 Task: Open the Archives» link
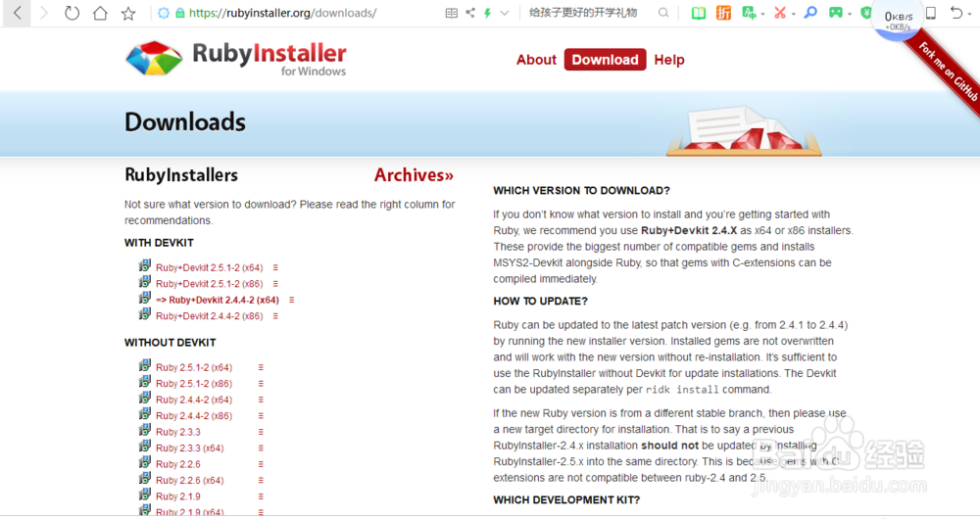tap(414, 175)
